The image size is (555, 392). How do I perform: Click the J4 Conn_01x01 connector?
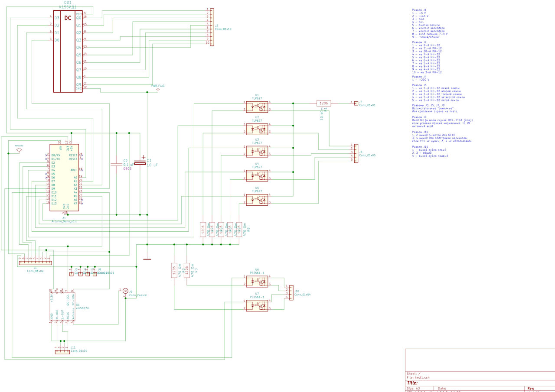coord(356,103)
